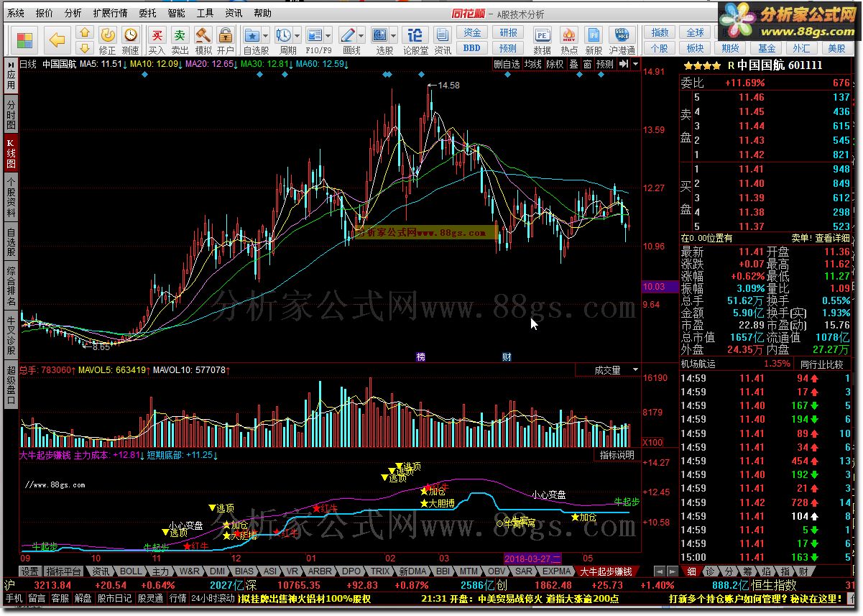Open the 测速 speed test clock icon
This screenshot has width=863, height=616.
tap(130, 40)
